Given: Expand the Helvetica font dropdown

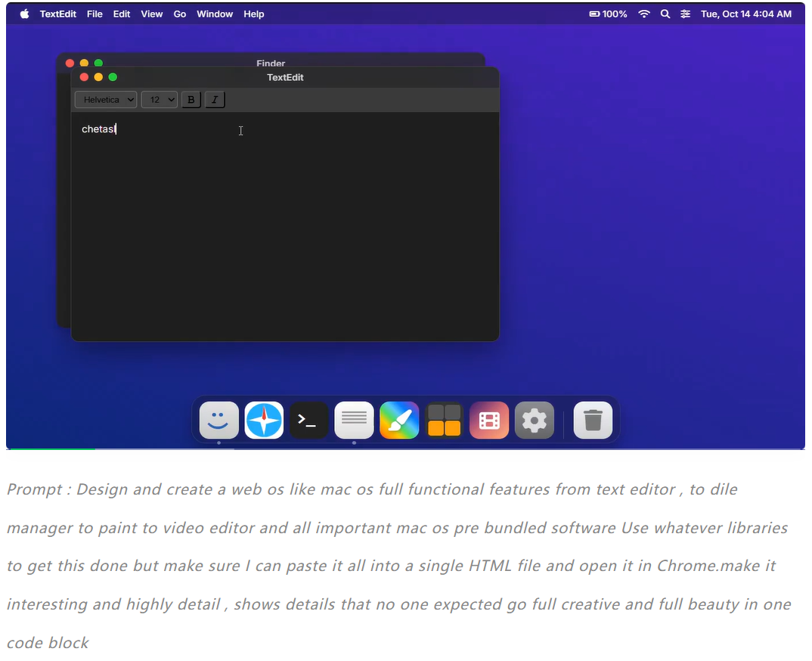Looking at the screenshot, I should (106, 100).
